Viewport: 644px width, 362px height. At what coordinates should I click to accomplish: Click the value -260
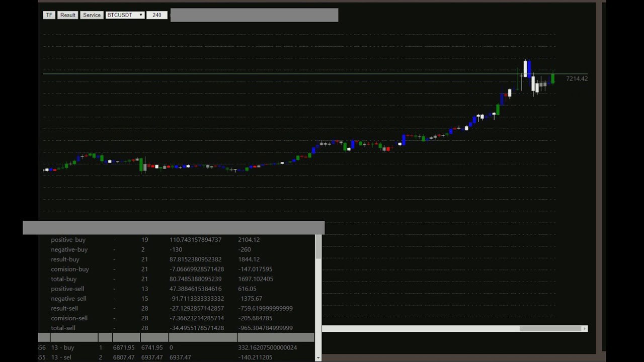click(x=244, y=249)
